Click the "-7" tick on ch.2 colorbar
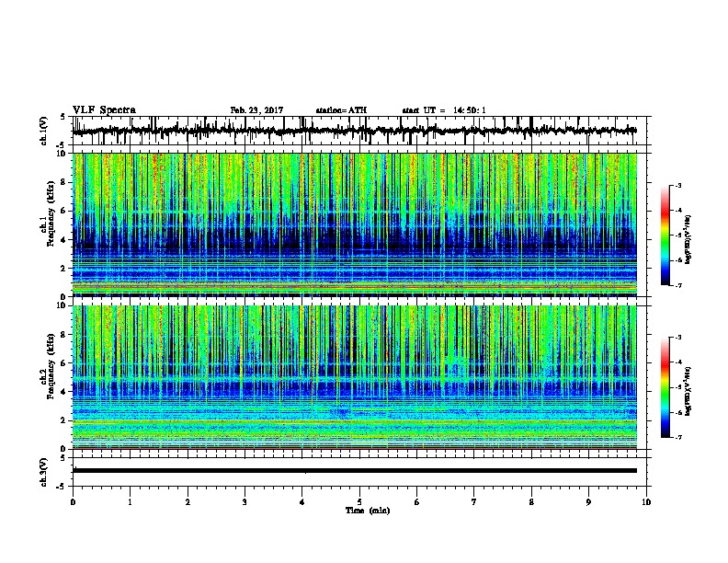728x563 pixels. (678, 437)
